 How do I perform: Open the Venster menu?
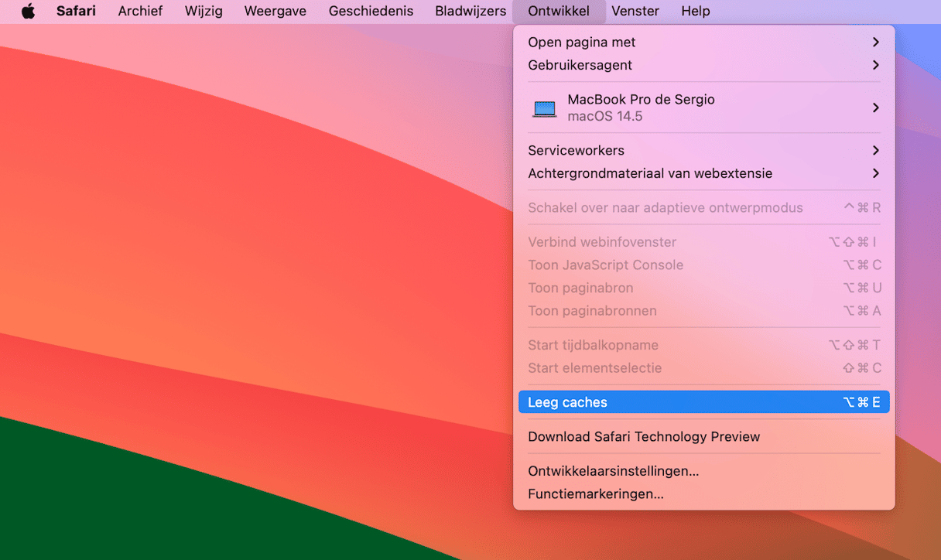pyautogui.click(x=635, y=12)
